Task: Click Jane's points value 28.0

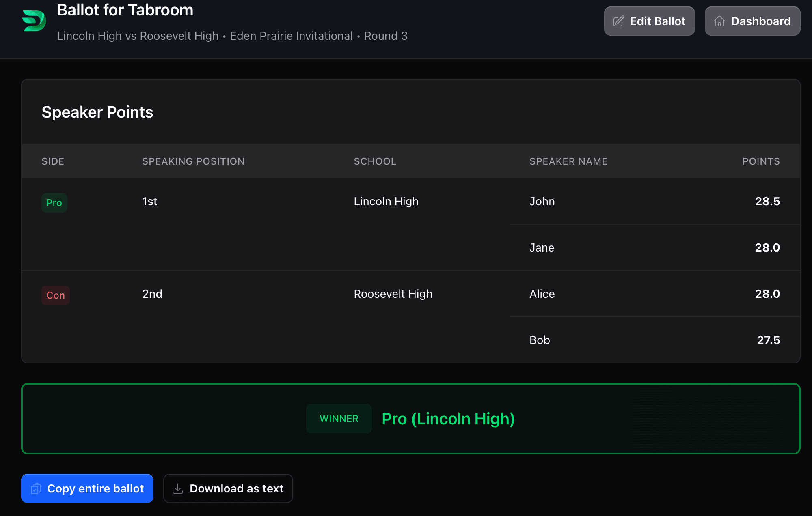Action: (767, 248)
